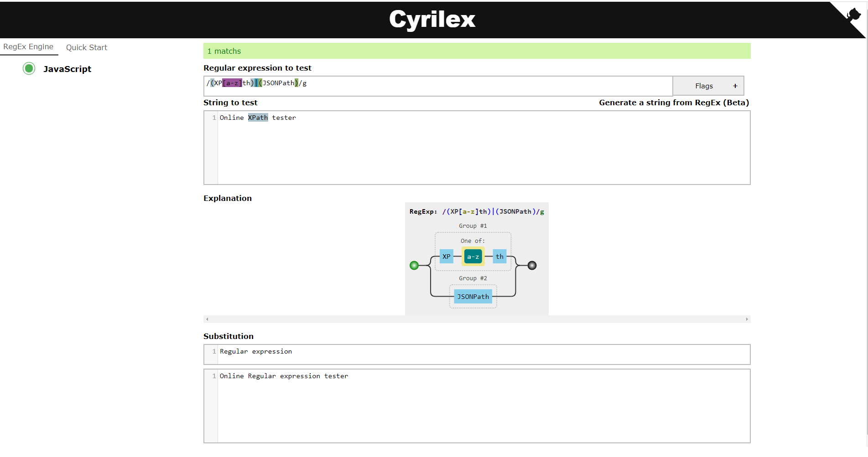Viewport: 868px width, 457px height.
Task: Click 'Online Regular expression tester' result text
Action: (x=284, y=376)
